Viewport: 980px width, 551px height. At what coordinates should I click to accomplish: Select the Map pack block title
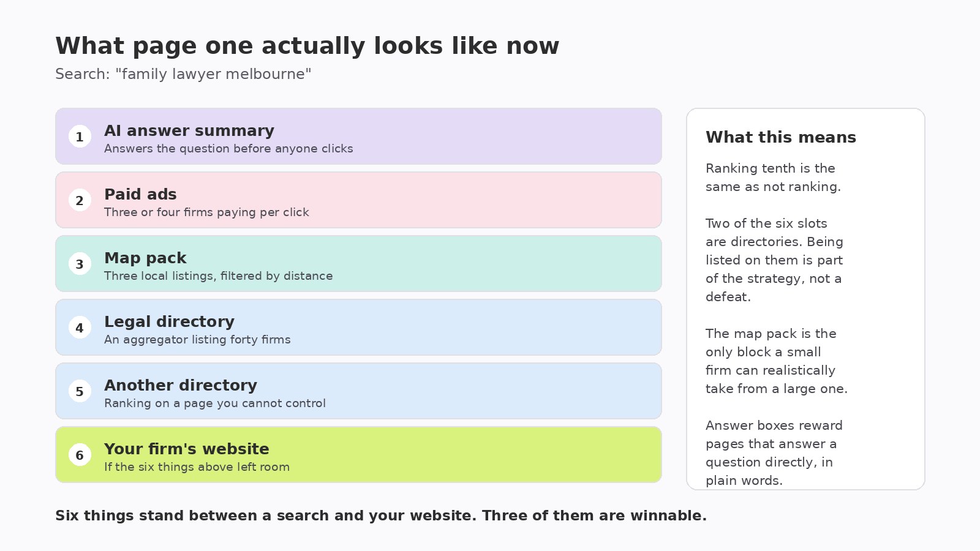(145, 258)
